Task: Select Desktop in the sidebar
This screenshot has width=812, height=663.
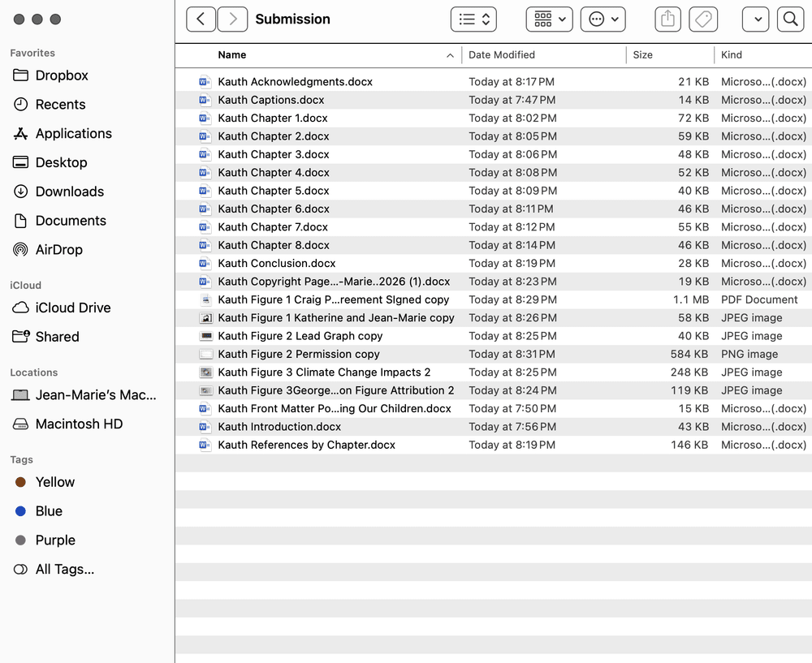Action: click(61, 162)
